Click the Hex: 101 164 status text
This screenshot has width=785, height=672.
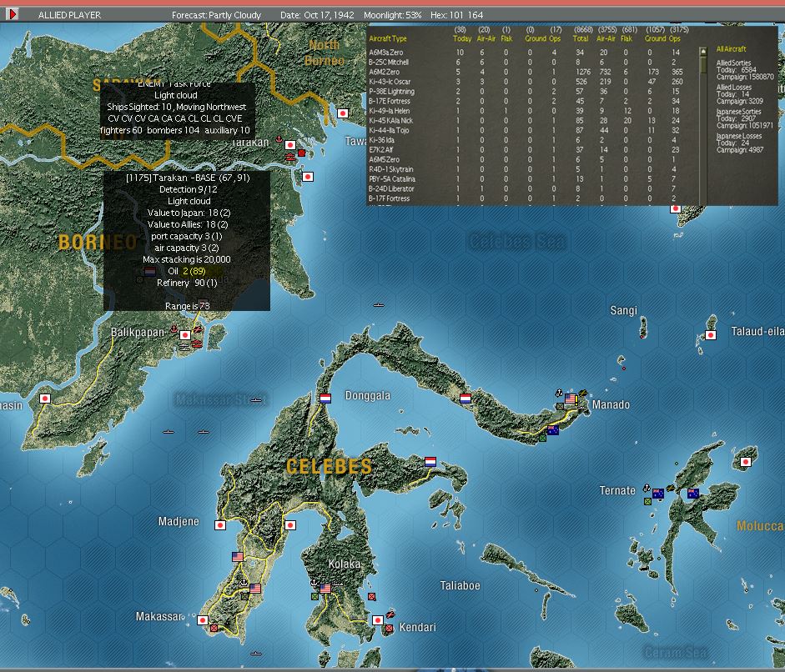[456, 15]
